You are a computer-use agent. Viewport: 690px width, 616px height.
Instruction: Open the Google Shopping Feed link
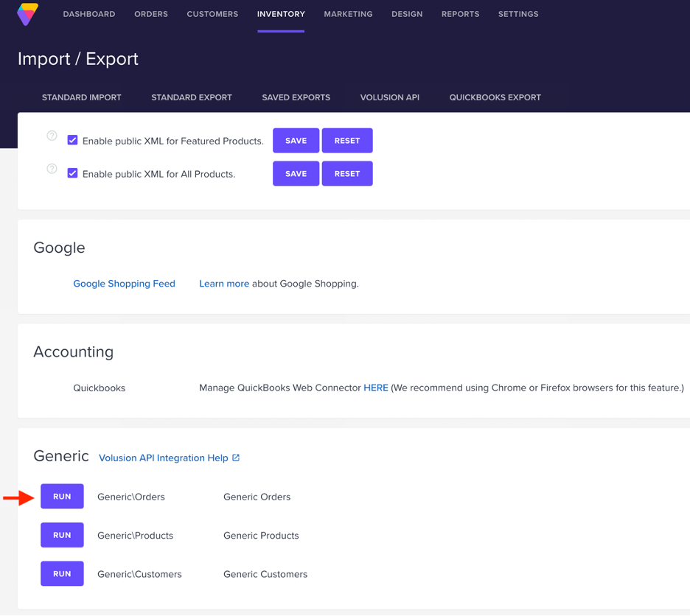pos(124,284)
